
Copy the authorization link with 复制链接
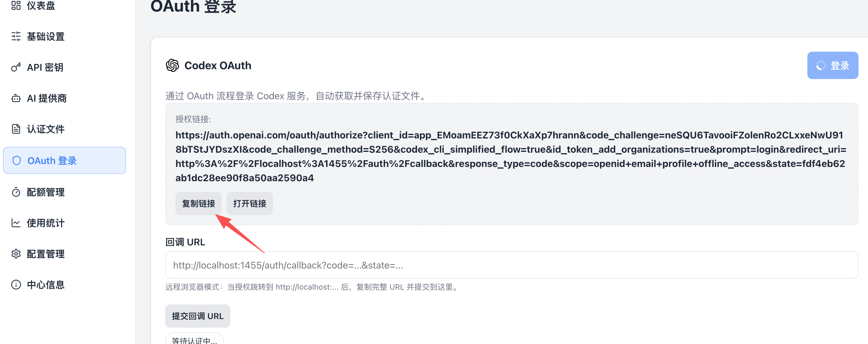click(x=199, y=203)
